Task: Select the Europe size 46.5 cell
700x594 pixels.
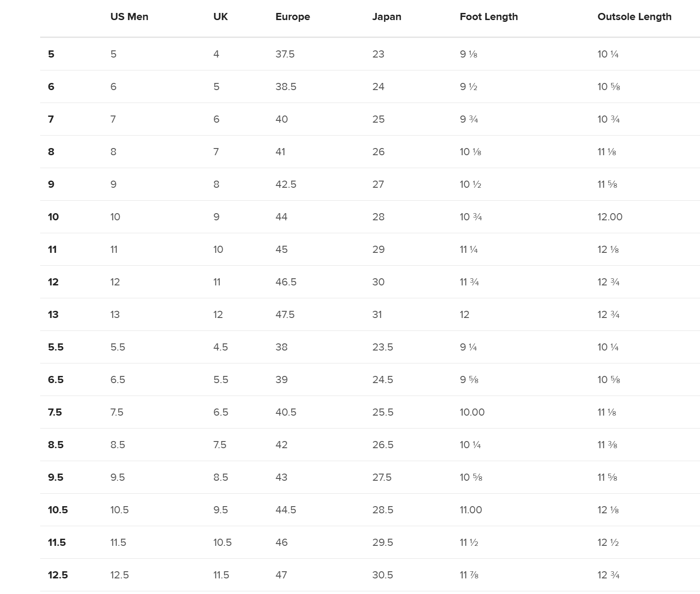Action: pyautogui.click(x=286, y=282)
